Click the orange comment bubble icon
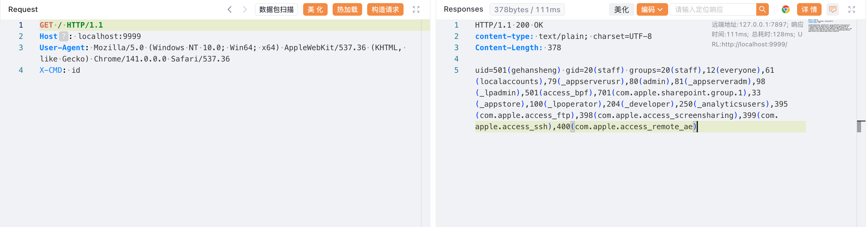868x227 pixels. pyautogui.click(x=833, y=9)
